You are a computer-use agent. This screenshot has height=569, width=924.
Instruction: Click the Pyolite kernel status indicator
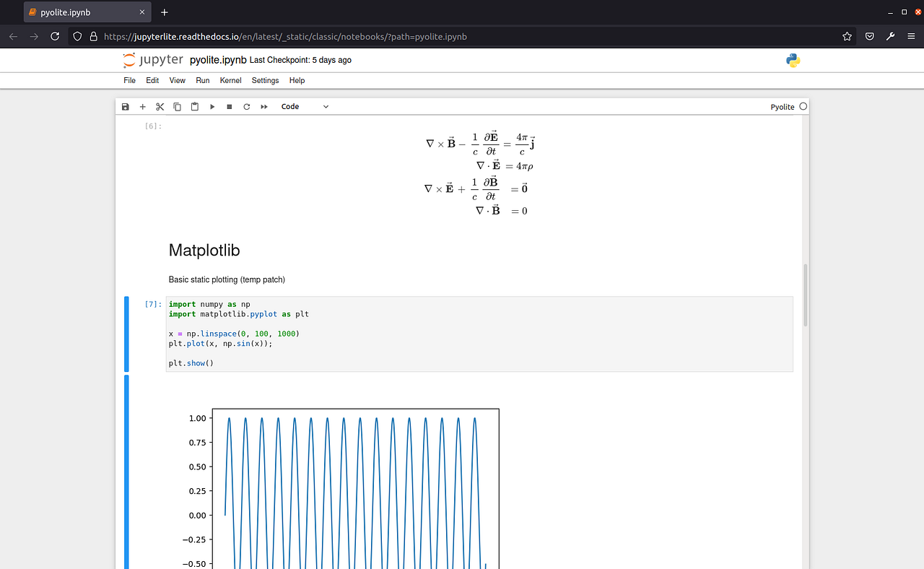801,106
